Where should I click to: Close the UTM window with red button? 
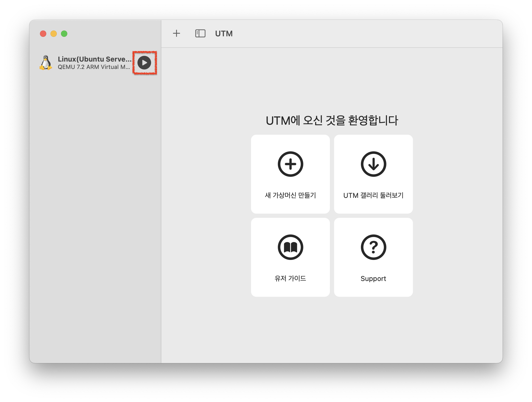[43, 34]
